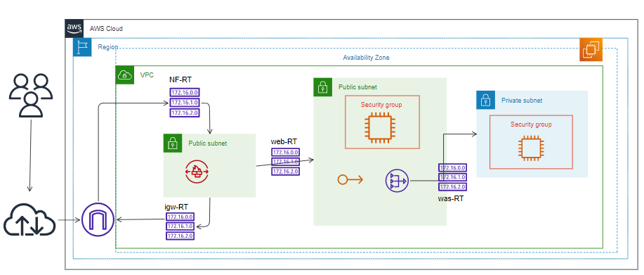Click the orange circle-arrow endpoint icon
This screenshot has width=644, height=275.
(x=350, y=179)
